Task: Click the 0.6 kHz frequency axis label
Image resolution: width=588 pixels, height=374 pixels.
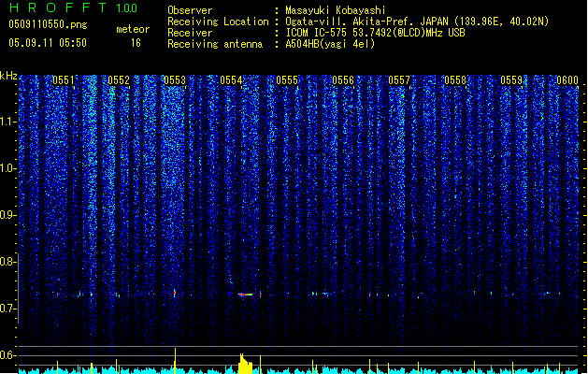Action: (x=7, y=355)
